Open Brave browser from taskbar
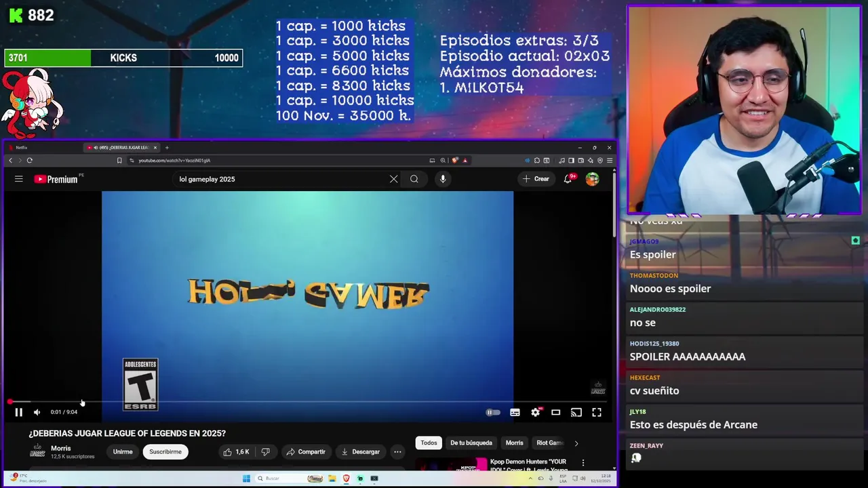This screenshot has height=488, width=868. point(347,479)
